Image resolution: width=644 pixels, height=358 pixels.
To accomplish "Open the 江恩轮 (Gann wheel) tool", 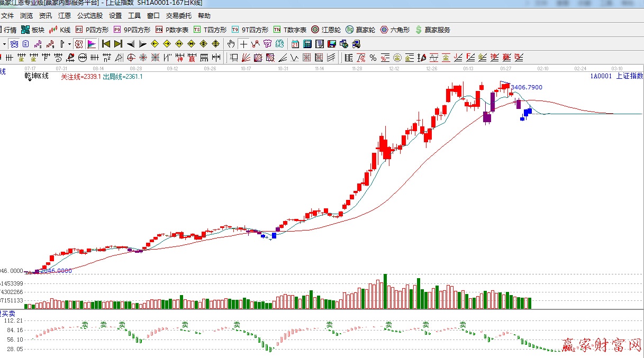I will [x=325, y=30].
